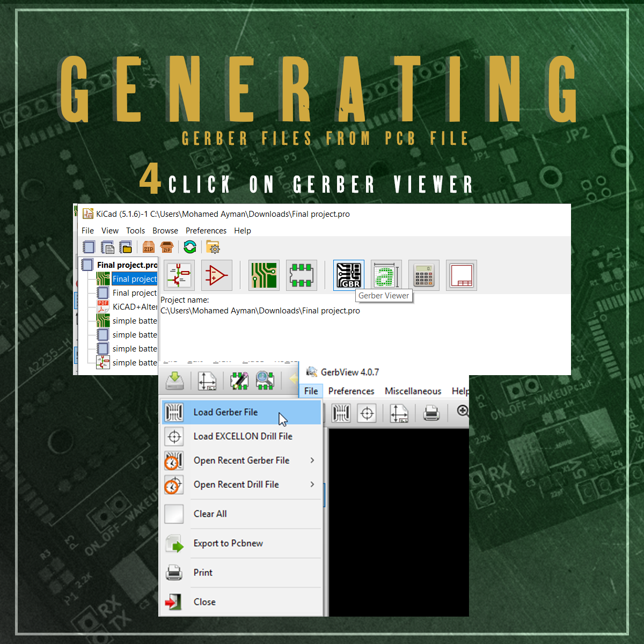Click the KiCad window title bar text

[223, 214]
